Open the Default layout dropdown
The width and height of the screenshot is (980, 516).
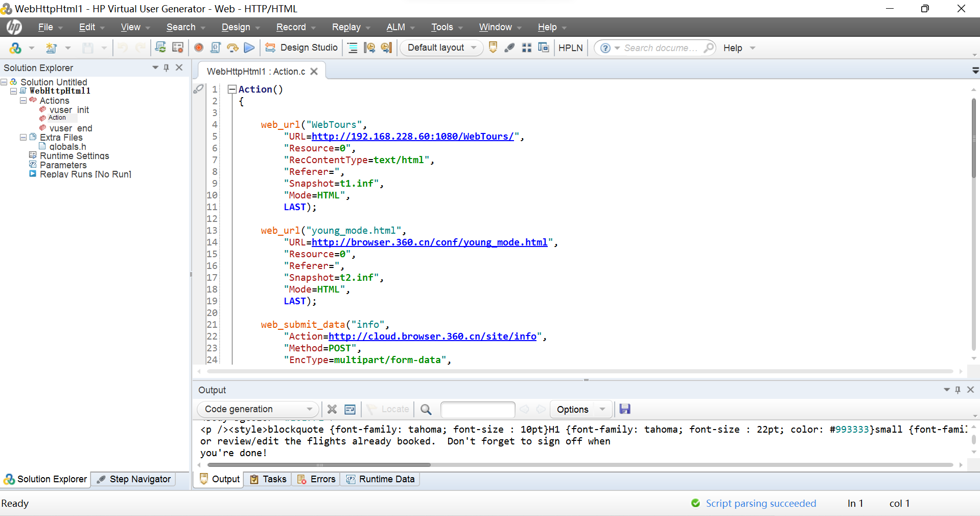(441, 48)
